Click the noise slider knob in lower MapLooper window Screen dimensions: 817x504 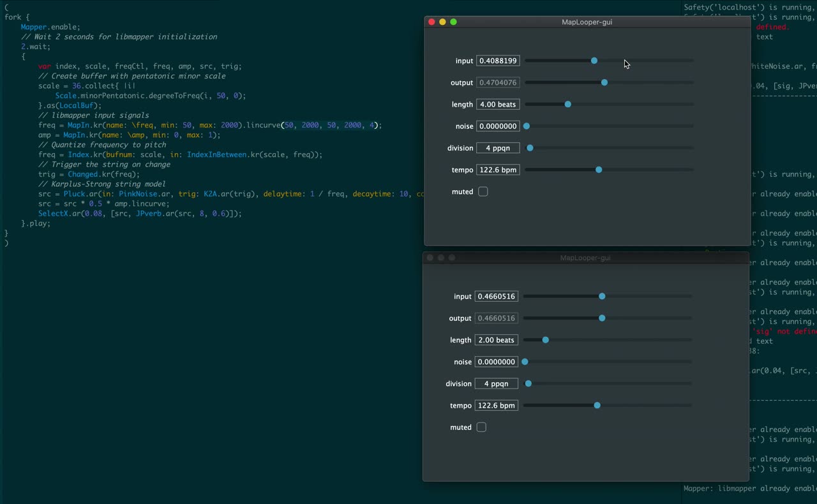click(x=525, y=362)
